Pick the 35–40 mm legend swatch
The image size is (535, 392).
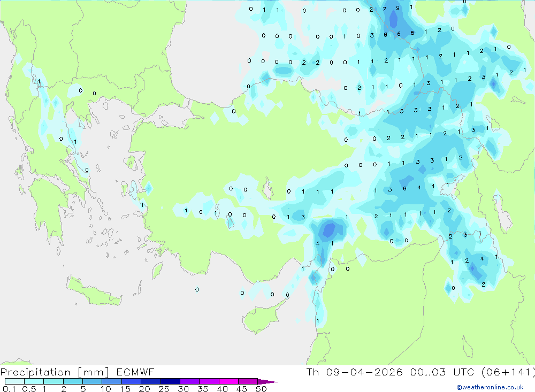(x=209, y=381)
